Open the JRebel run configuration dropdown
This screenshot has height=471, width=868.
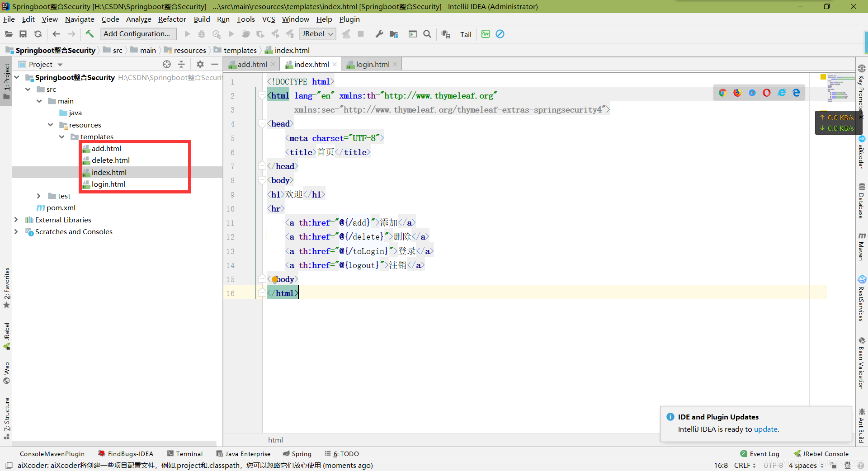coord(318,34)
